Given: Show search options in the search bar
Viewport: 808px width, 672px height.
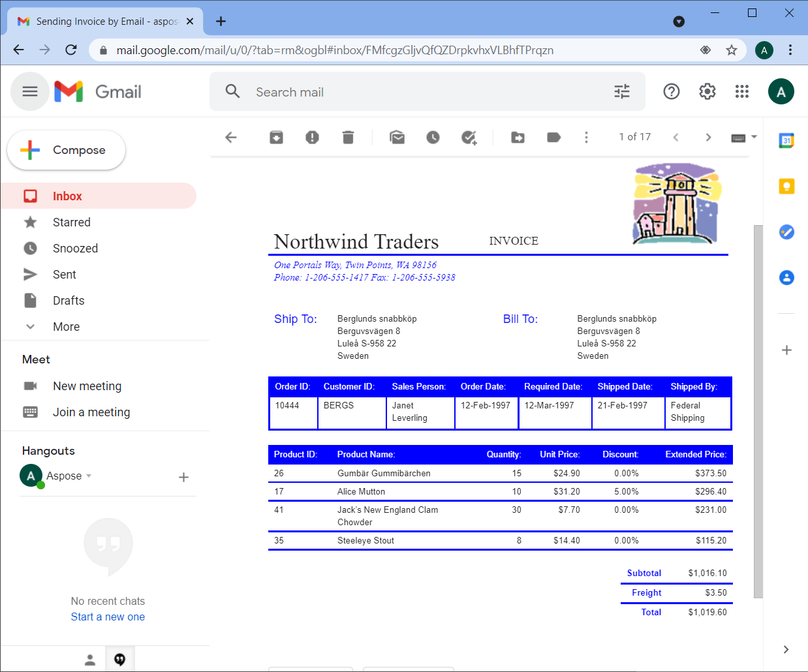Looking at the screenshot, I should (x=622, y=91).
